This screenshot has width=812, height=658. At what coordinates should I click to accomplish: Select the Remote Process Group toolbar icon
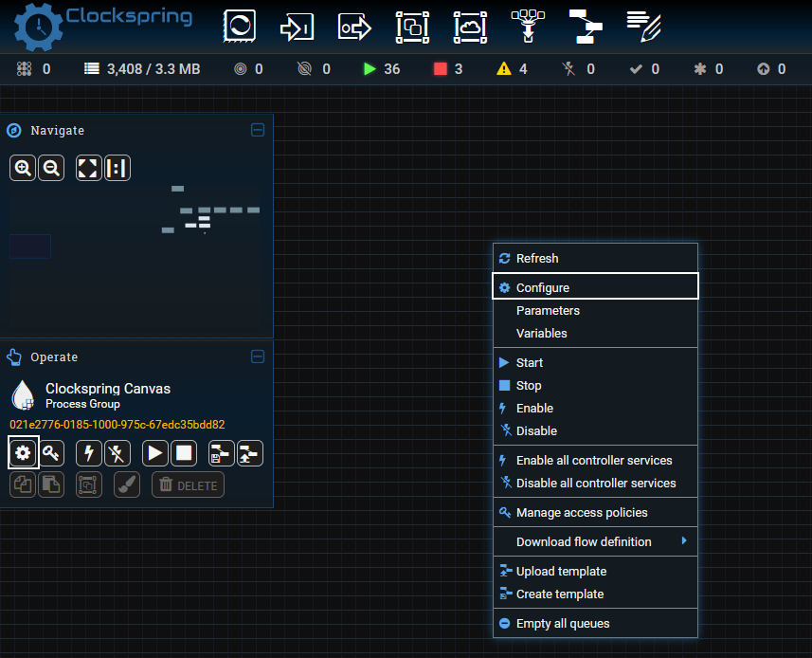470,27
